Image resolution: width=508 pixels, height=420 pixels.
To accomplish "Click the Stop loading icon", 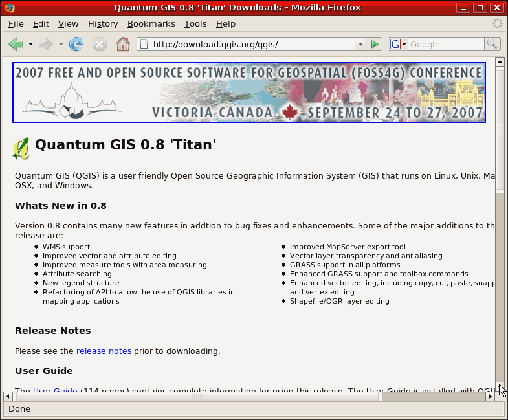I will [x=100, y=44].
